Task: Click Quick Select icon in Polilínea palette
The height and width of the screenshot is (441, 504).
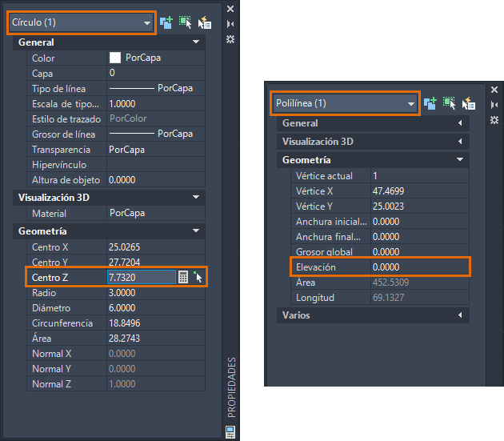Action: [x=468, y=103]
